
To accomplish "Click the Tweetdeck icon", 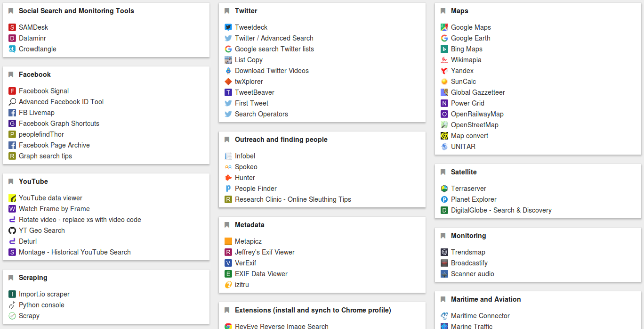I will pos(228,27).
